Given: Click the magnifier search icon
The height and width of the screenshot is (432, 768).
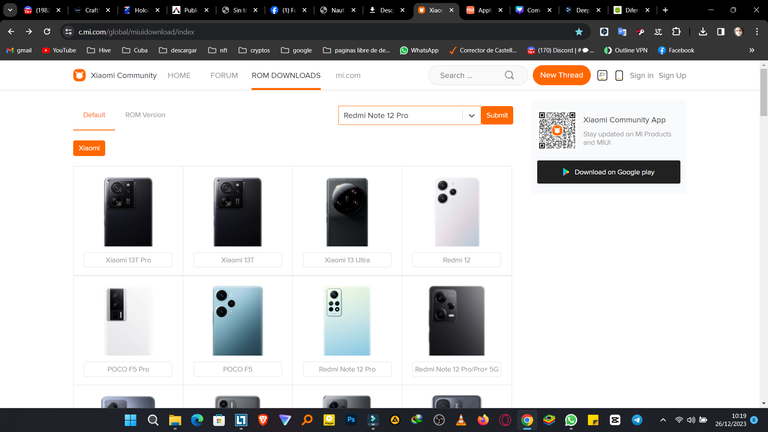Looking at the screenshot, I should point(509,75).
